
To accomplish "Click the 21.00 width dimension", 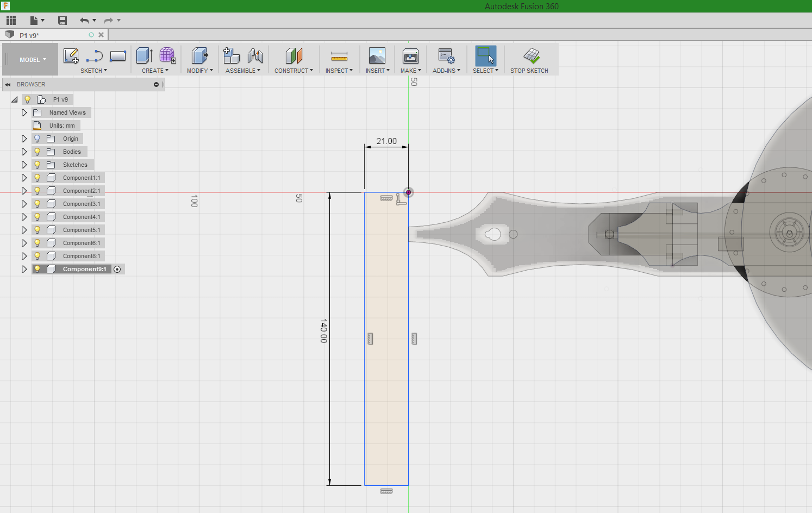I will (386, 141).
